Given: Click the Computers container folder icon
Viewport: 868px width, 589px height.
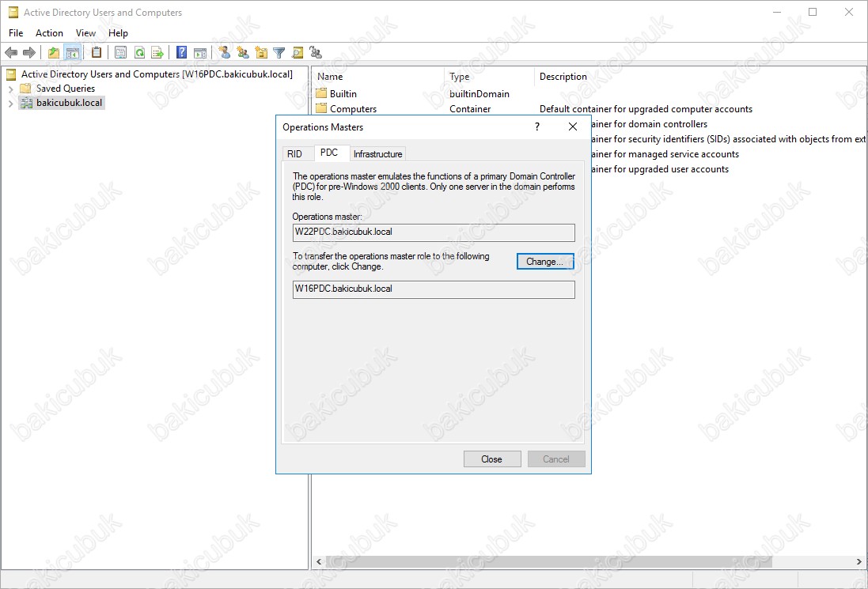Looking at the screenshot, I should (x=321, y=108).
